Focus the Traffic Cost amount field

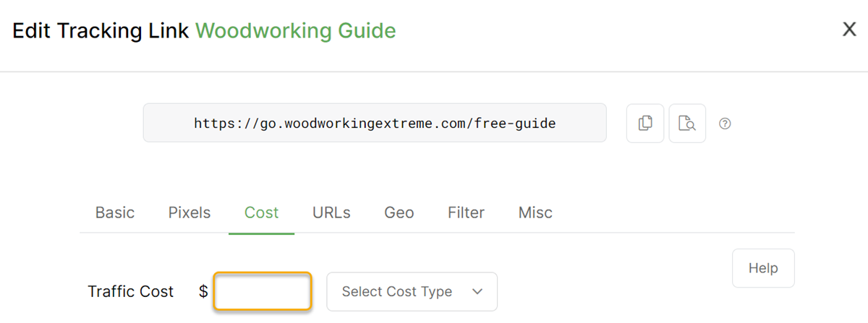coord(263,291)
